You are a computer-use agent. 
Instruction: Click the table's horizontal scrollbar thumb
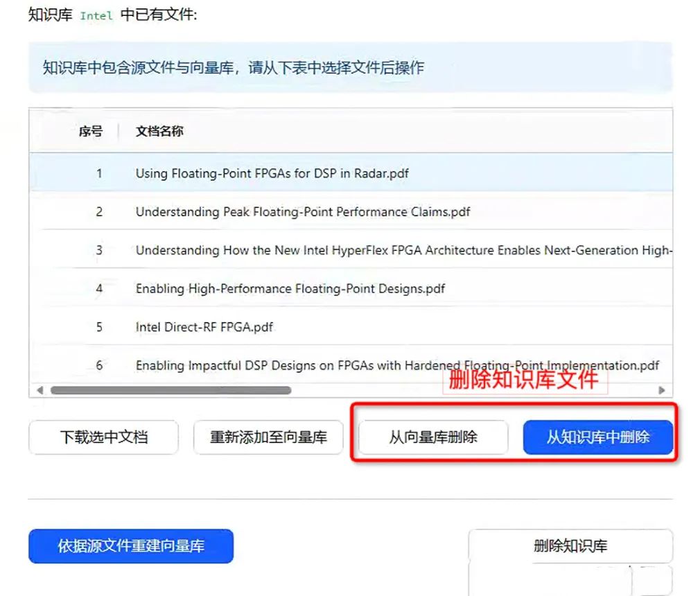pyautogui.click(x=171, y=390)
